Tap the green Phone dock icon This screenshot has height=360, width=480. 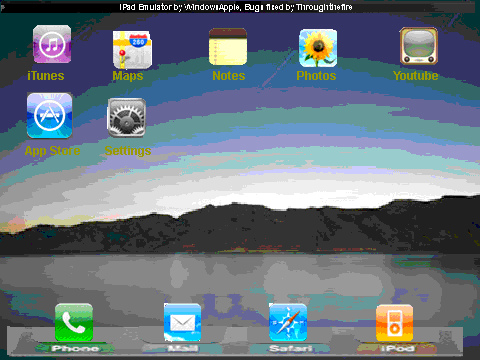pyautogui.click(x=74, y=322)
